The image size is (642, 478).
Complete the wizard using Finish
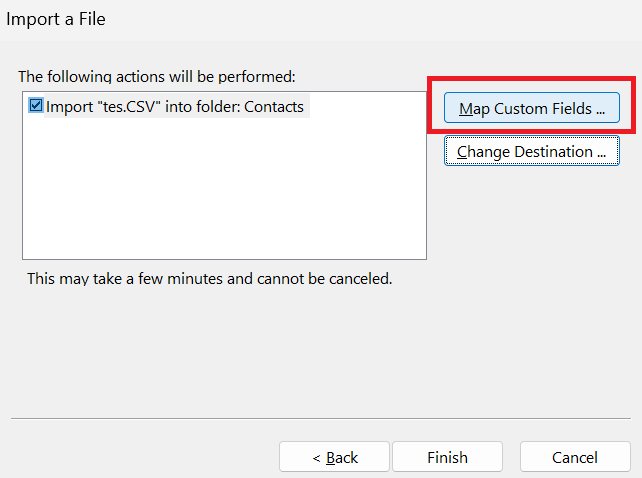click(447, 457)
